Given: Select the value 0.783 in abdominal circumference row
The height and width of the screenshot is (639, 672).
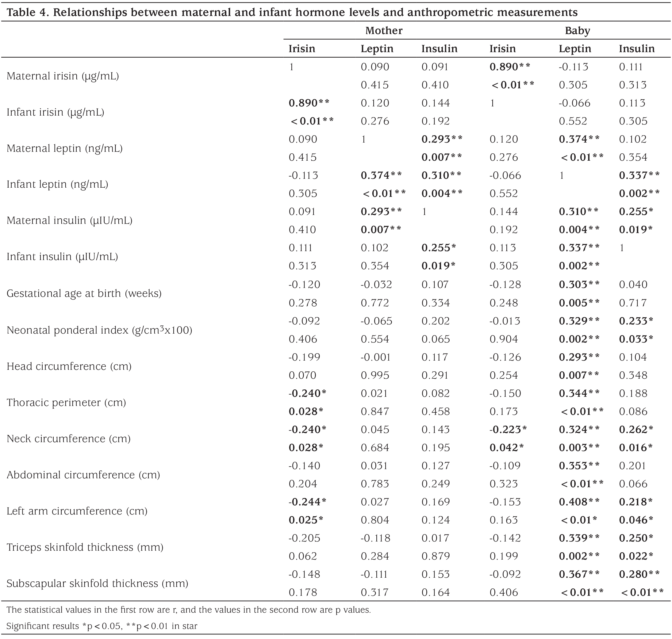Looking at the screenshot, I should pyautogui.click(x=375, y=484).
